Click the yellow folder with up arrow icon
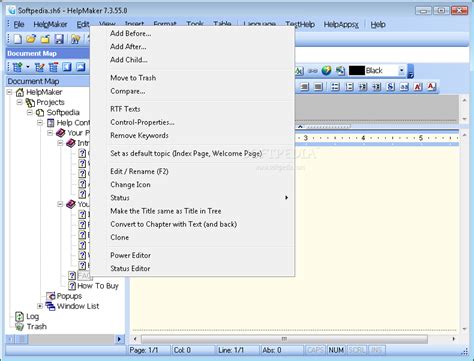Image resolution: width=474 pixels, height=361 pixels. click(45, 39)
